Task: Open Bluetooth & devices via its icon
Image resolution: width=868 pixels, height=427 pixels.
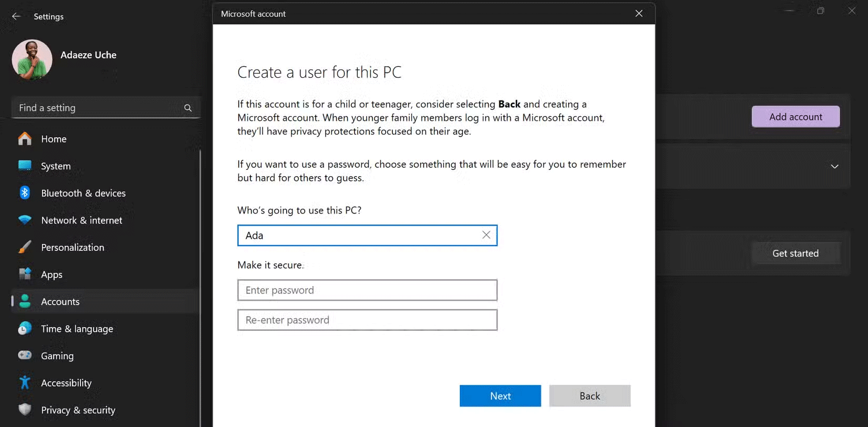Action: 25,193
